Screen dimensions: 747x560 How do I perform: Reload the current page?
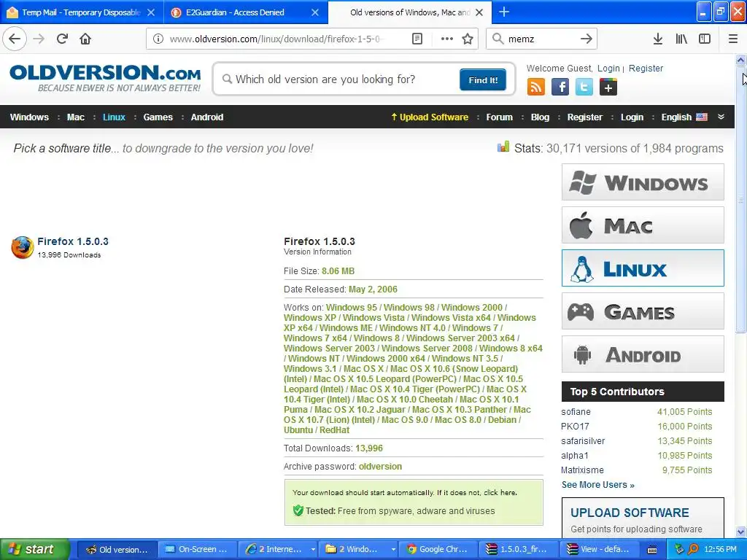62,39
